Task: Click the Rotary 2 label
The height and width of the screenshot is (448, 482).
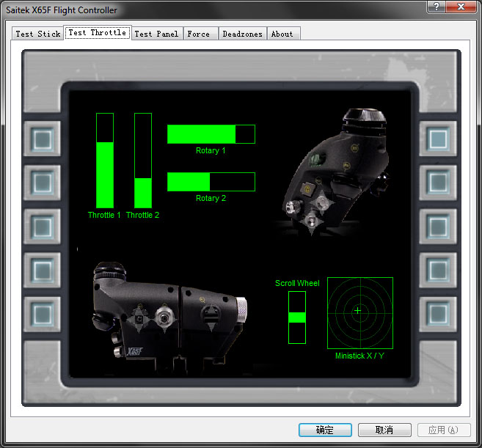Action: tap(211, 198)
